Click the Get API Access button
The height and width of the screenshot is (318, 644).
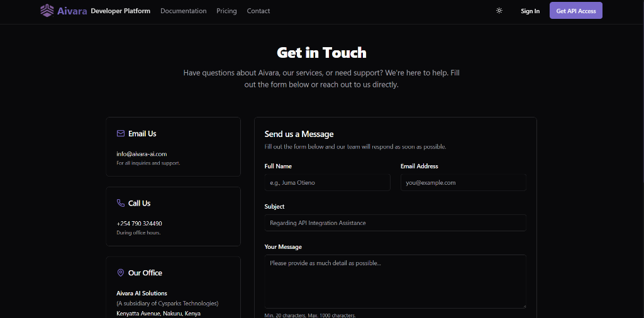click(576, 11)
